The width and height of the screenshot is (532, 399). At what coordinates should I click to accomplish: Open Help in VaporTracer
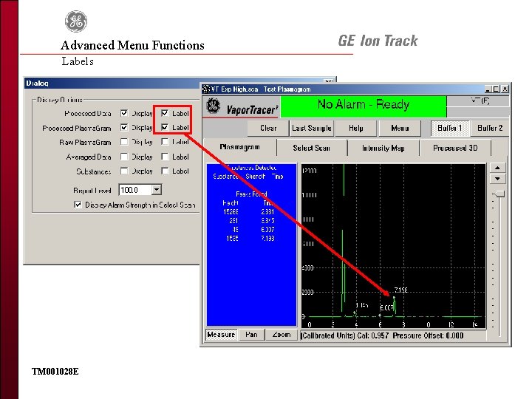point(356,129)
